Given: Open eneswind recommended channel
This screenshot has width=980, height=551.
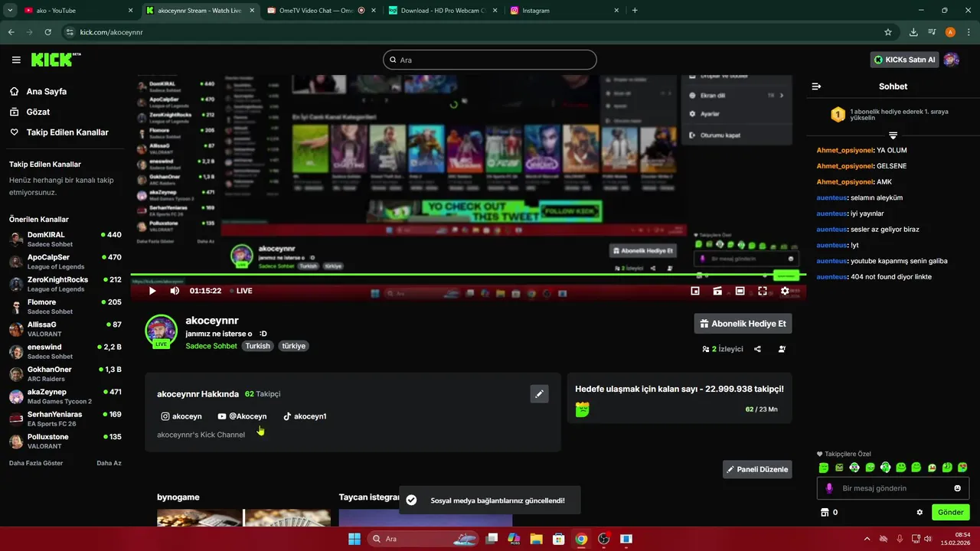Looking at the screenshot, I should pos(65,351).
